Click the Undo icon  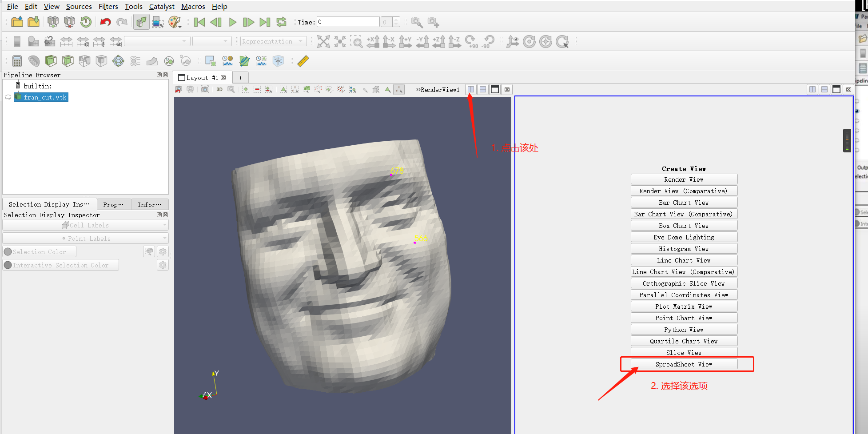[x=105, y=22]
